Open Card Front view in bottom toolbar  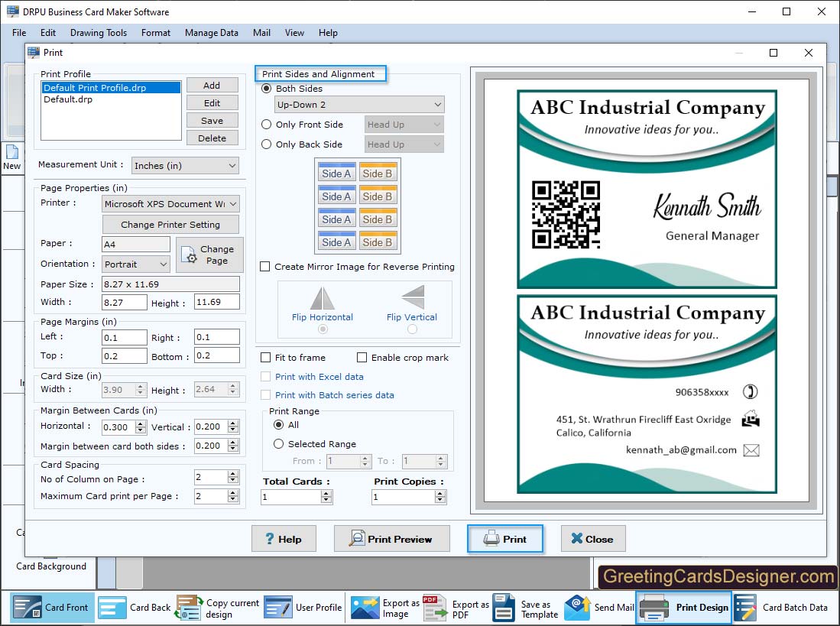(52, 607)
